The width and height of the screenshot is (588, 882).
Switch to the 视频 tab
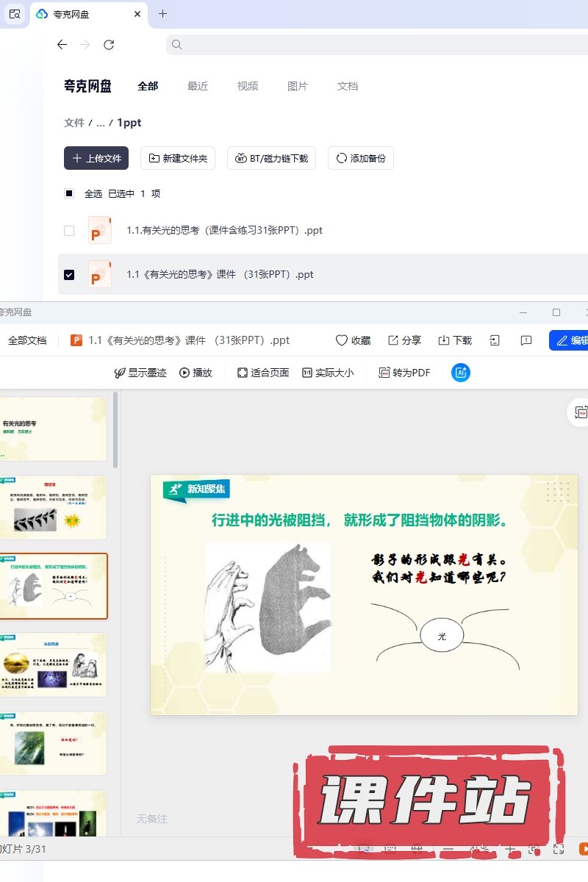[x=248, y=86]
